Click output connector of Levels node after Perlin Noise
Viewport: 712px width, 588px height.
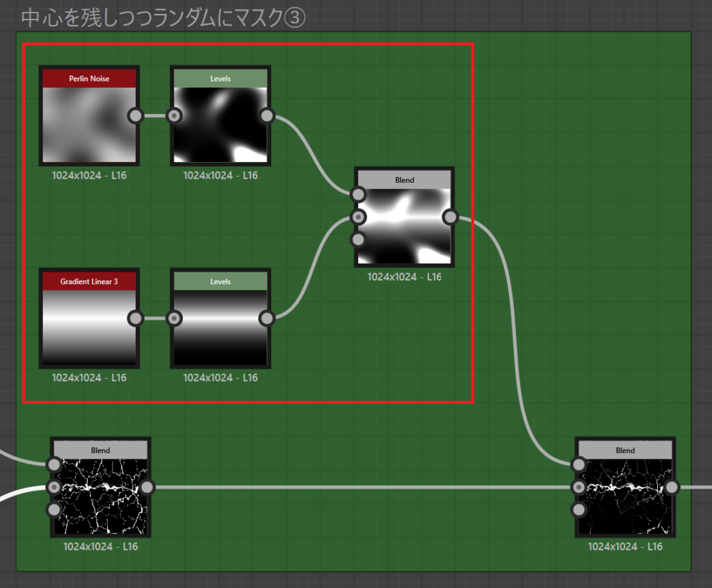pyautogui.click(x=266, y=115)
